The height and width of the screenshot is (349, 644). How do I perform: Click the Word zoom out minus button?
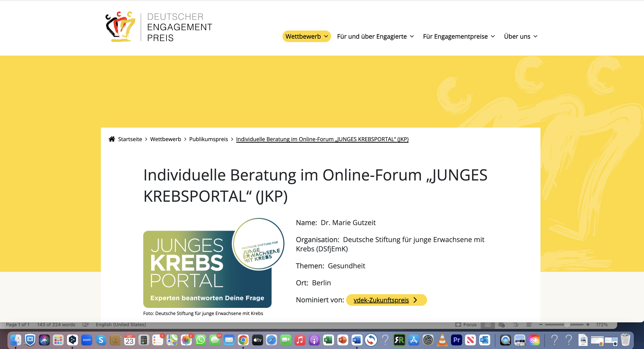click(x=541, y=324)
